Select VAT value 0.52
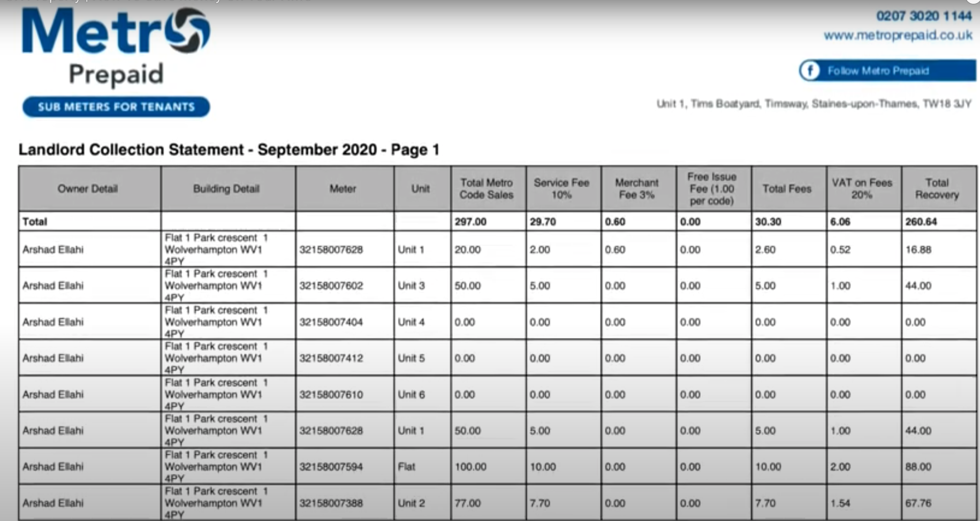 [x=840, y=249]
